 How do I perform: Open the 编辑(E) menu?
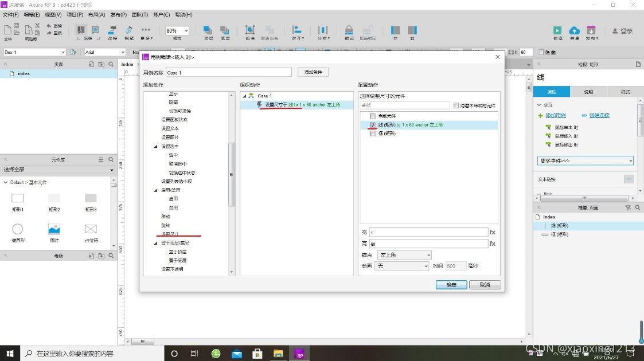32,14
